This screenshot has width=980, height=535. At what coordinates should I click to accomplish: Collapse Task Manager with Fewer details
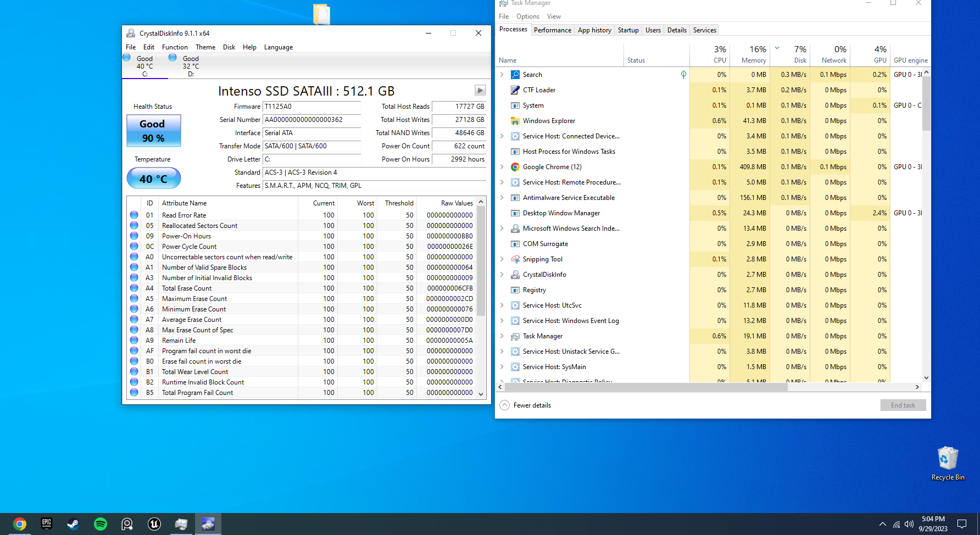[x=525, y=405]
